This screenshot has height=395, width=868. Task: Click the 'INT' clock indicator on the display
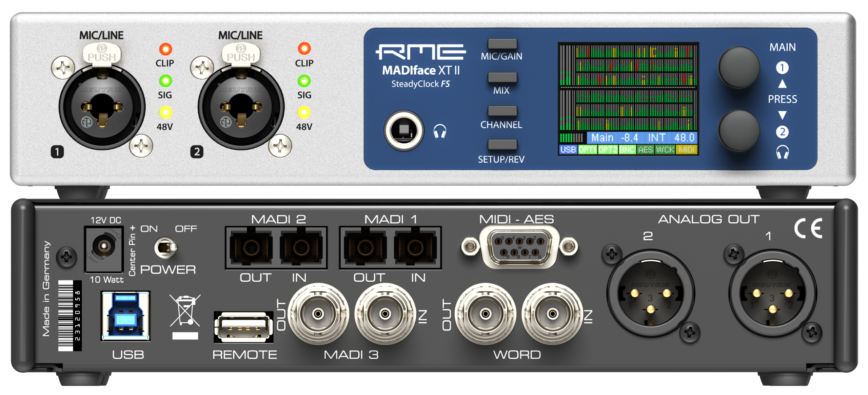[657, 138]
